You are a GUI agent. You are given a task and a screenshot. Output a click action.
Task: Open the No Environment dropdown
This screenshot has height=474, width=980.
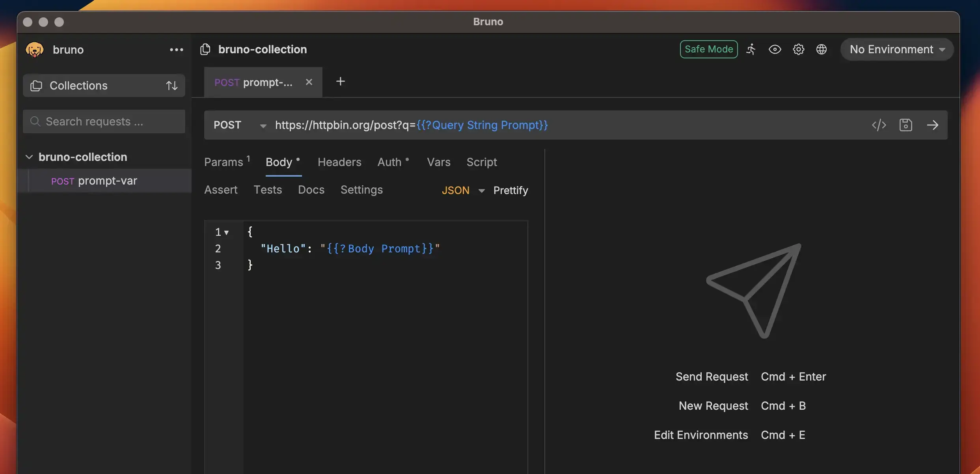pos(897,49)
